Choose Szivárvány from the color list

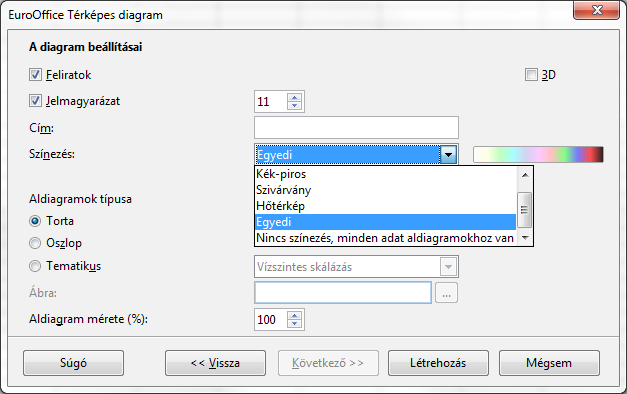coord(385,190)
